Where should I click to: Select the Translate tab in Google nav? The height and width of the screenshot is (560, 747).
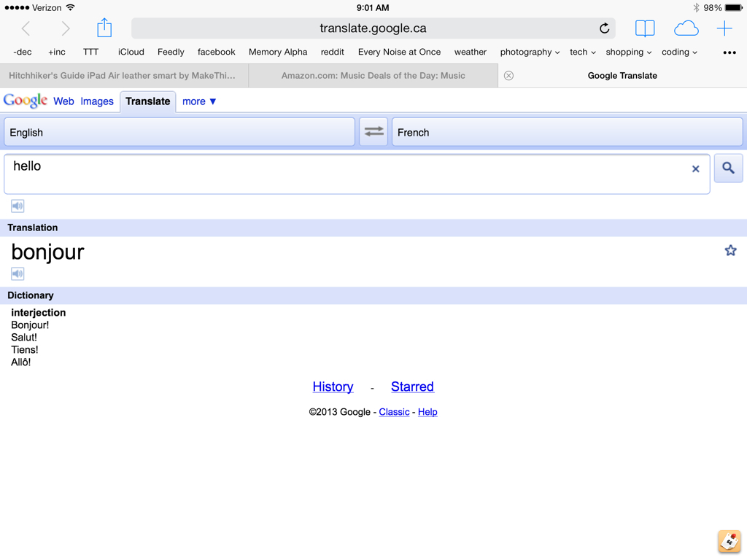coord(147,101)
